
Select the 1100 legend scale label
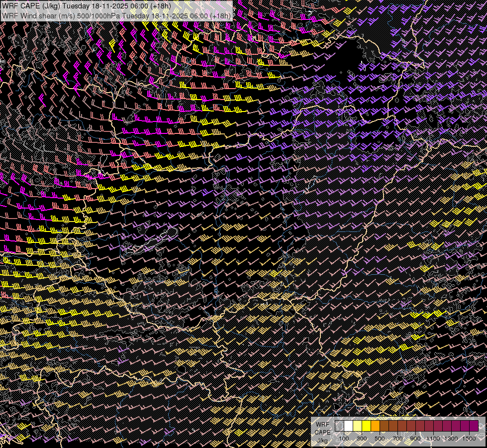(433, 439)
